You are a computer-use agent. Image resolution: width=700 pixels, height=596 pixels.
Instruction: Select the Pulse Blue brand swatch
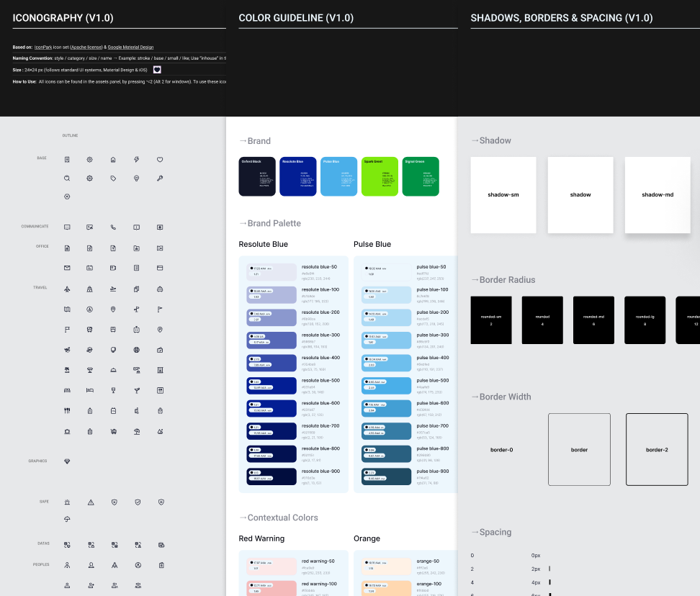click(x=339, y=176)
